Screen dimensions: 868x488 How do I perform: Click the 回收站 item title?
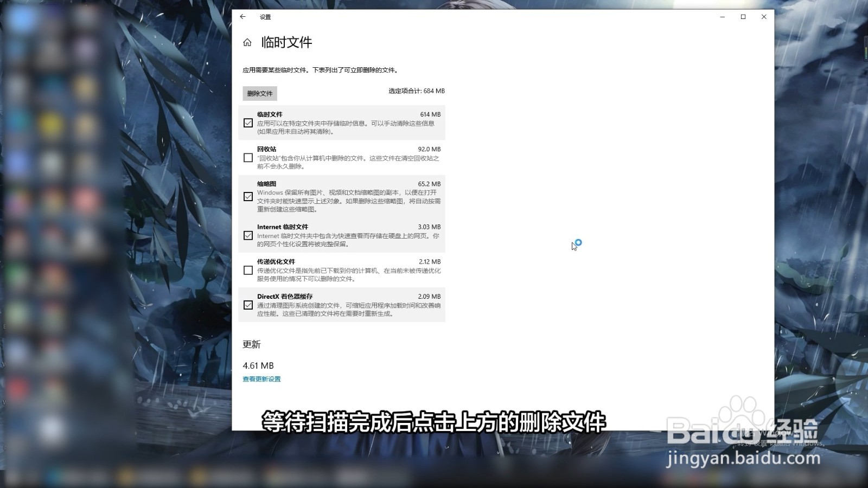(x=266, y=149)
